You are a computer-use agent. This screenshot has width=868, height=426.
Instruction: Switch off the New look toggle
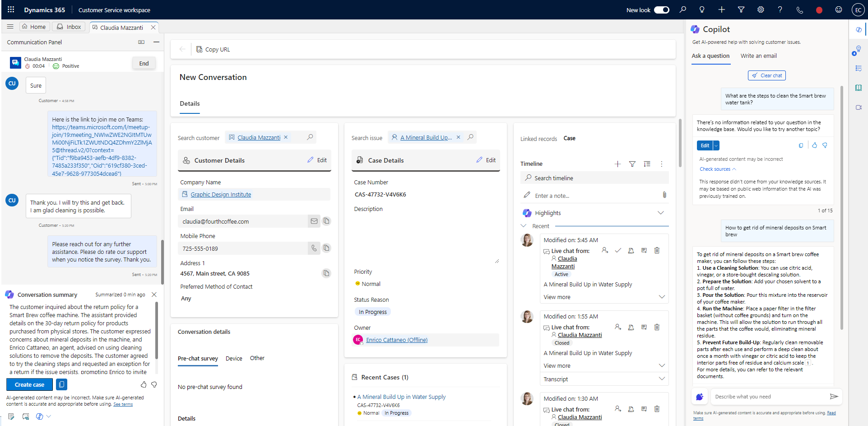point(662,9)
